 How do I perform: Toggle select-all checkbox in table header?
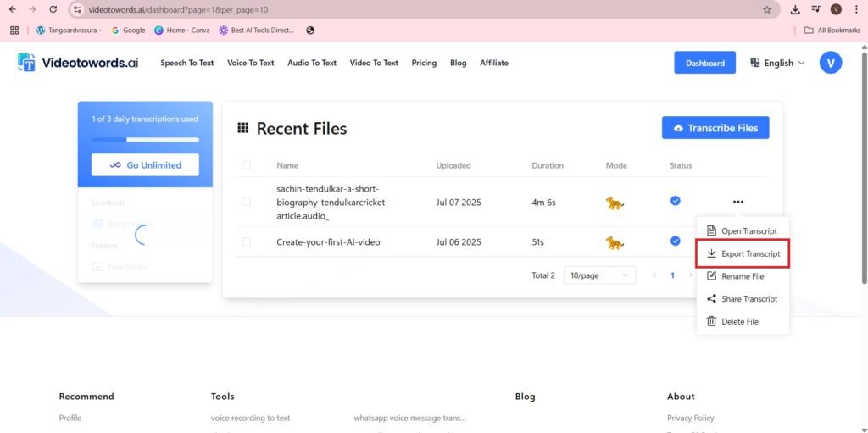tap(247, 165)
